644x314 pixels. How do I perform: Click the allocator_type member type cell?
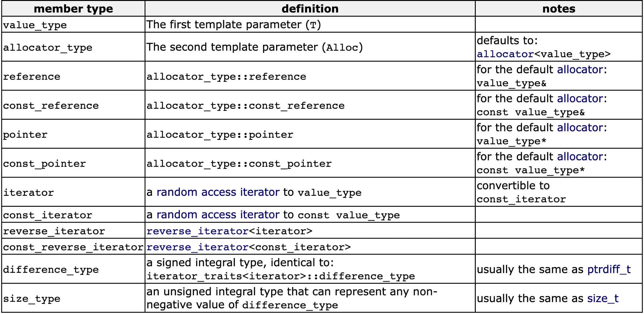tap(48, 47)
